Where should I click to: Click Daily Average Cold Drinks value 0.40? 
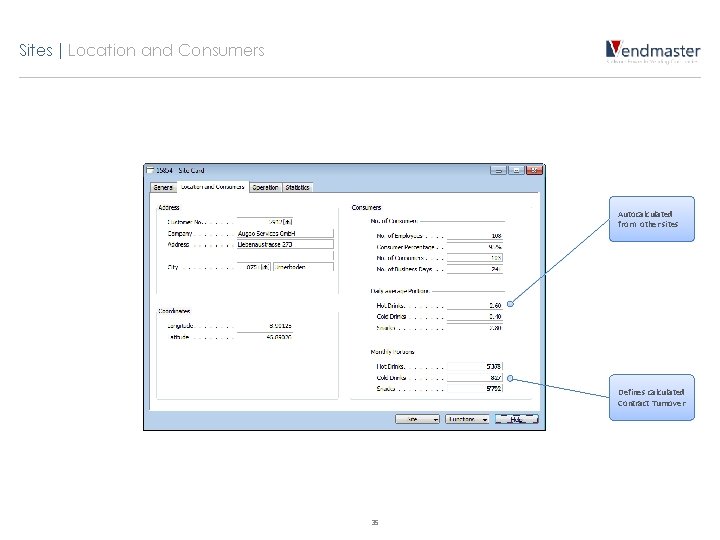point(475,316)
